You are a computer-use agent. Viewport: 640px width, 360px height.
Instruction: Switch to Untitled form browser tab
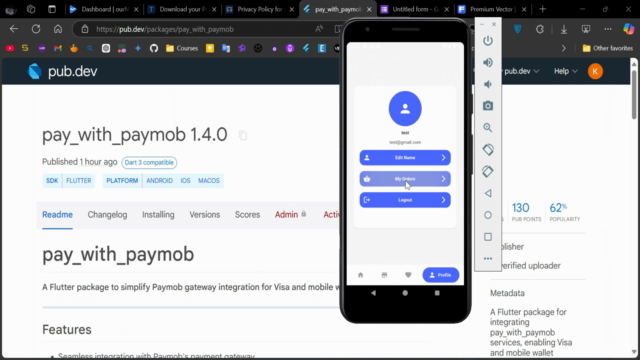[415, 9]
